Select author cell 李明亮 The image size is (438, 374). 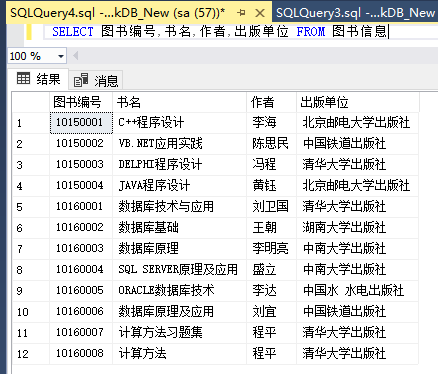[272, 249]
